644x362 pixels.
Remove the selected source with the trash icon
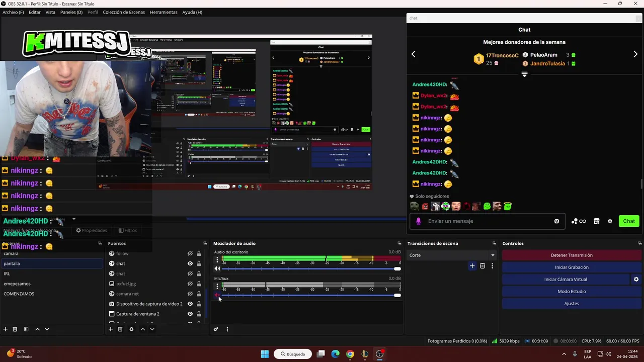click(120, 329)
